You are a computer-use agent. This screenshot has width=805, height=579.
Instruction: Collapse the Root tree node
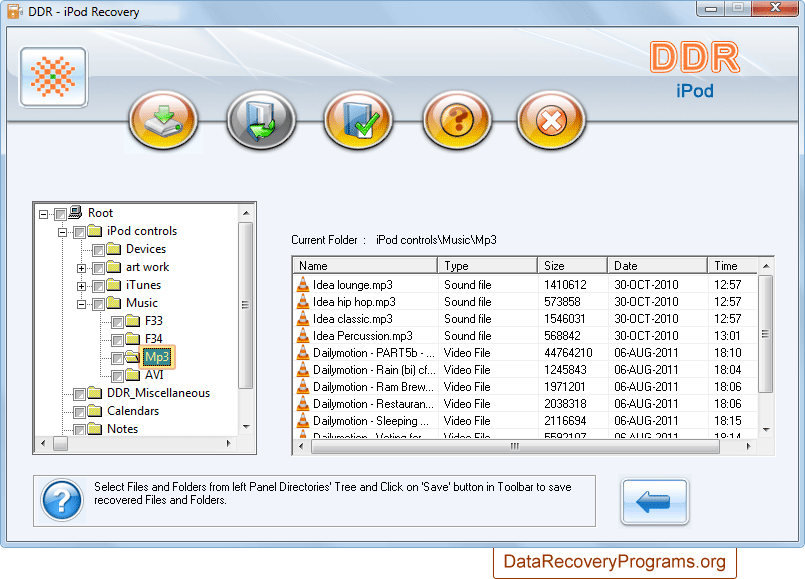coord(44,214)
